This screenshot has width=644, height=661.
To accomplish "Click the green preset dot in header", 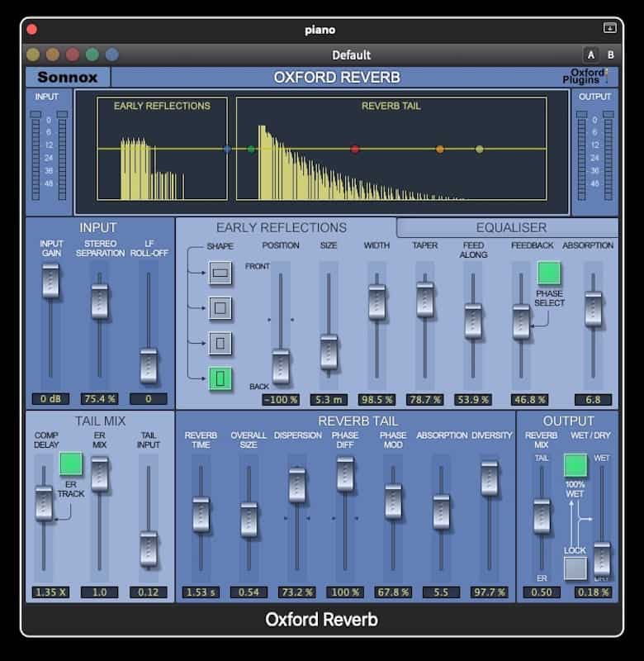I will 92,55.
